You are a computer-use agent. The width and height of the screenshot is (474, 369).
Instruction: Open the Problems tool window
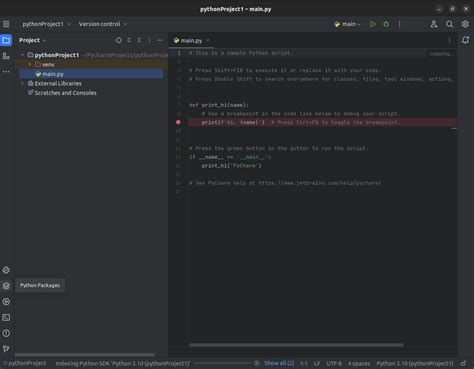click(6, 333)
